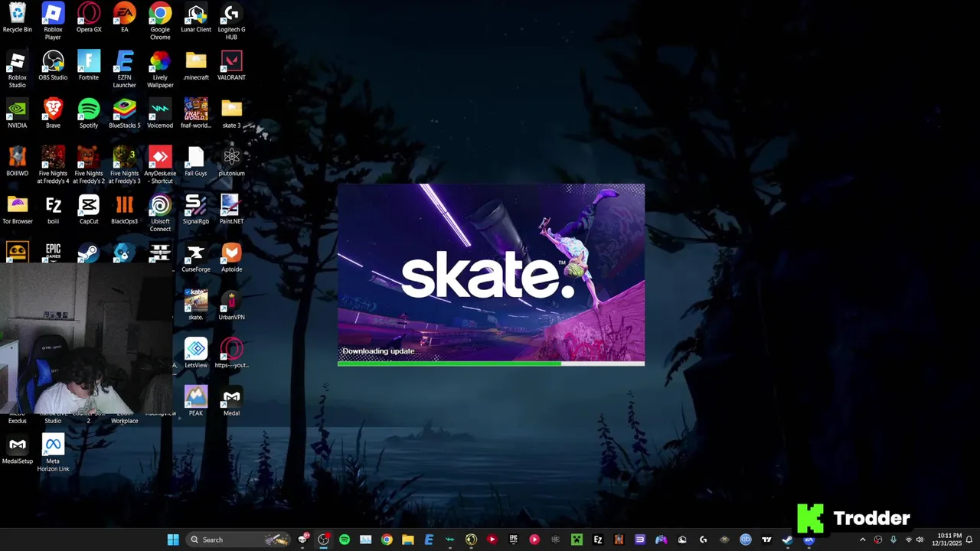980x551 pixels.
Task: Switch to Steam on the taskbar
Action: pyautogui.click(x=787, y=540)
